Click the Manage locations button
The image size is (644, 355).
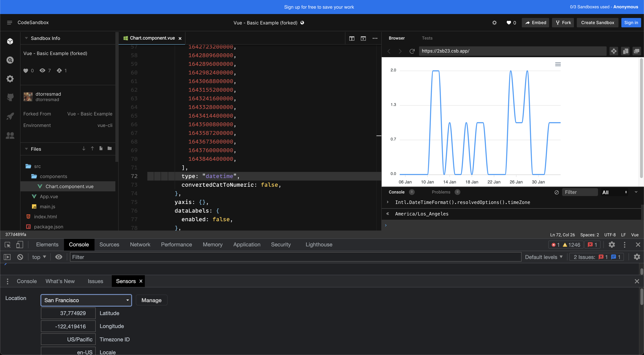point(151,300)
